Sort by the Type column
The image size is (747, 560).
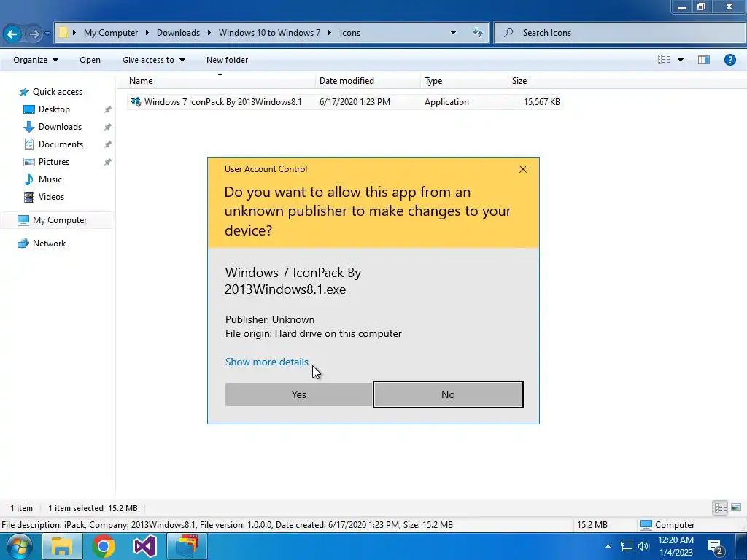[x=464, y=80]
